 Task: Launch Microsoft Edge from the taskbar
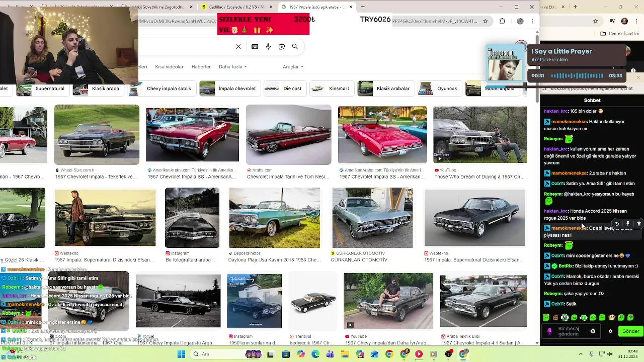[x=315, y=354]
